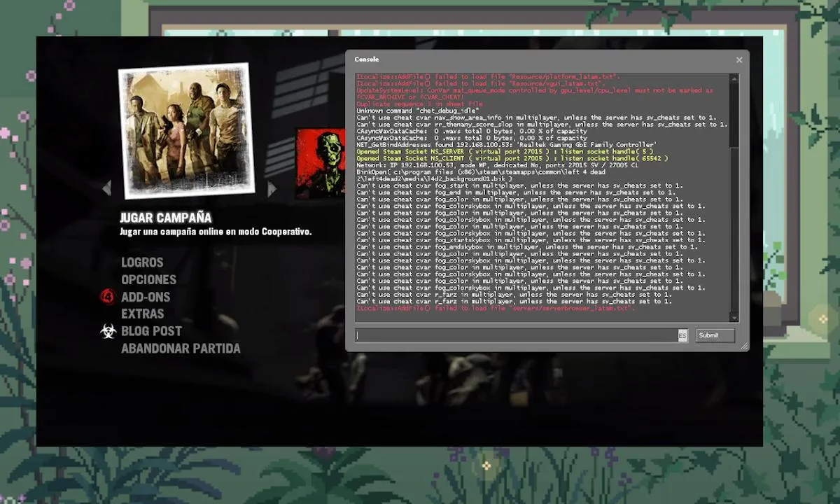This screenshot has width=840, height=504.
Task: Click the red 'Resource/vgui_latam.txt' error line
Action: [481, 83]
